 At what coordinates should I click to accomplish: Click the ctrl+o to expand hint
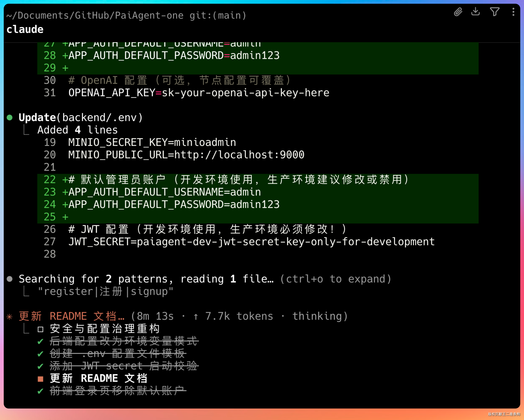tap(336, 279)
